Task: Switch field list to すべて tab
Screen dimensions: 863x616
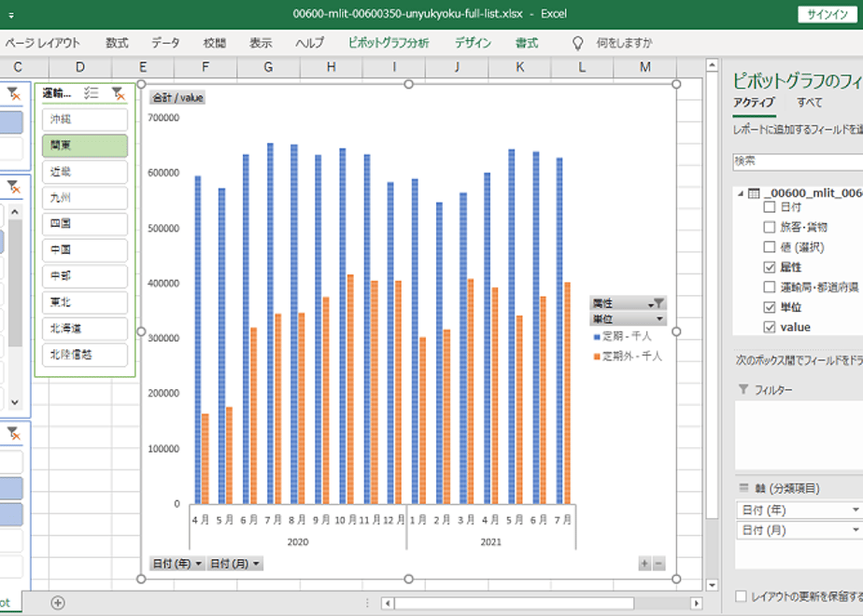Action: coord(809,103)
